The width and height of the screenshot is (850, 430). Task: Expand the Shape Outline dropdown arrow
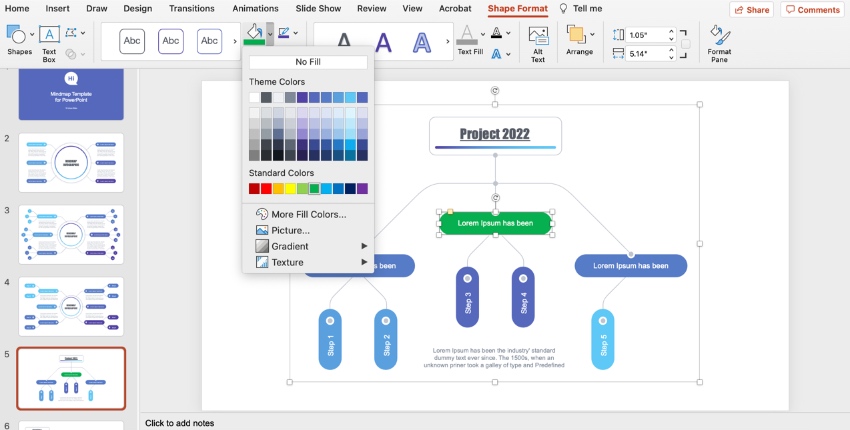point(295,33)
